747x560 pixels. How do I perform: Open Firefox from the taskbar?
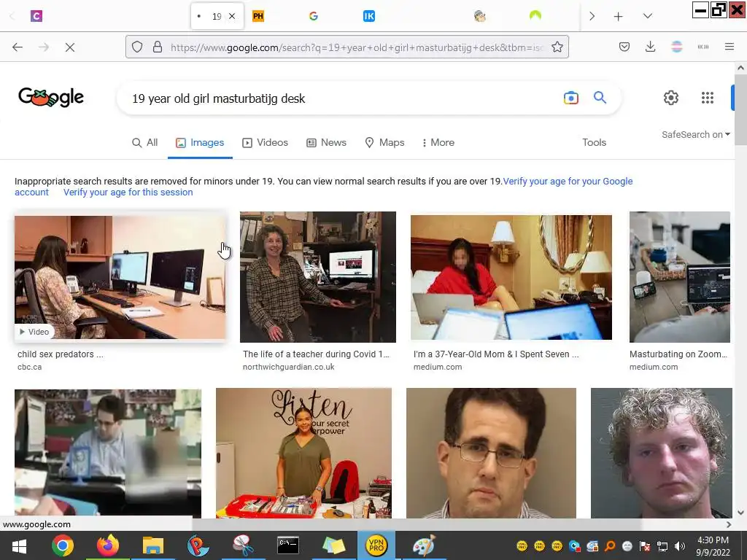(108, 545)
